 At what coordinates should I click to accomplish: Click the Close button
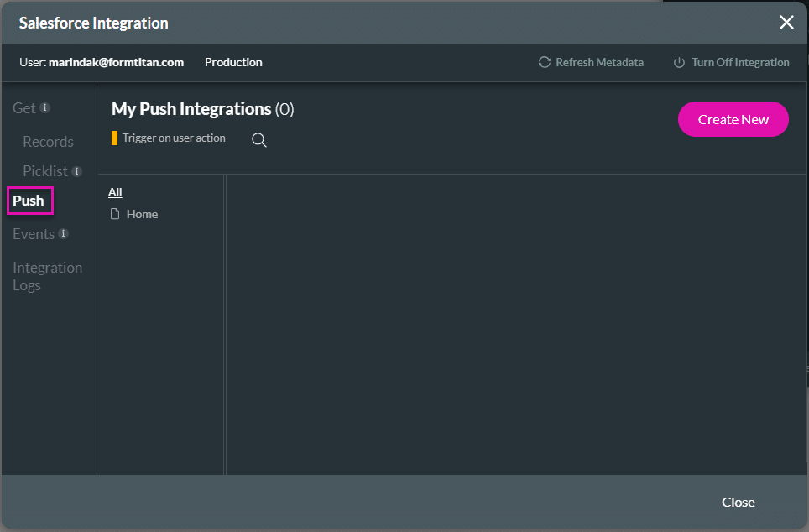[738, 502]
